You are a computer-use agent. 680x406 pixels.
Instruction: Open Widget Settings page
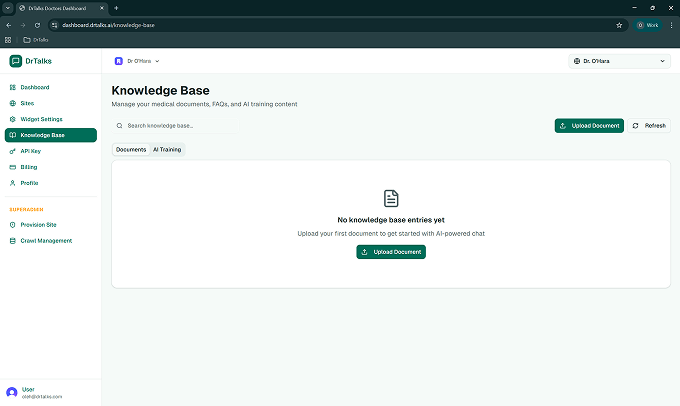(51, 119)
